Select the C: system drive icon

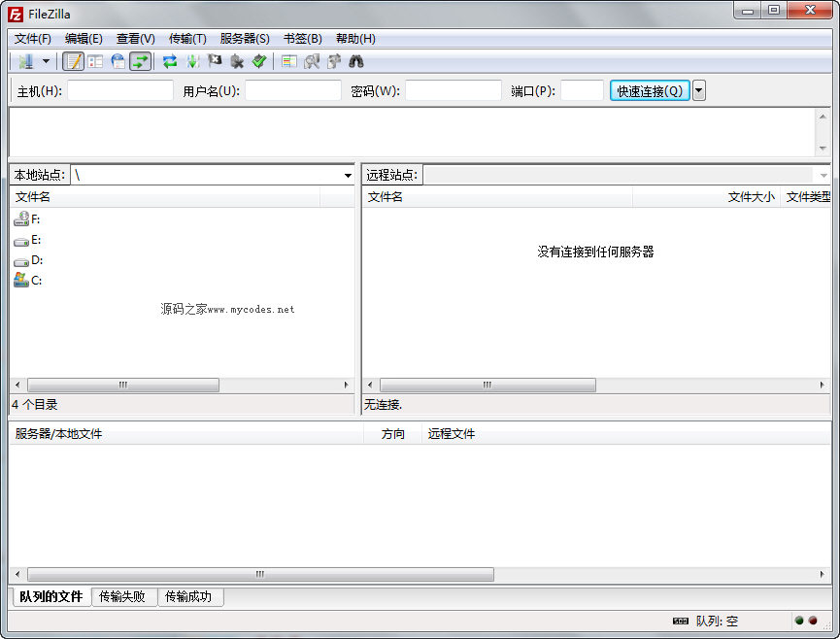point(21,280)
